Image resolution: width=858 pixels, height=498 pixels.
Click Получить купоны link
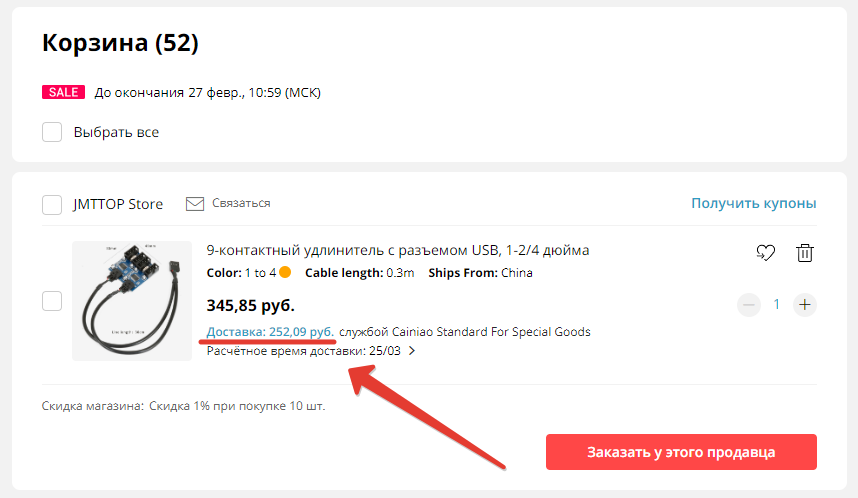point(754,204)
